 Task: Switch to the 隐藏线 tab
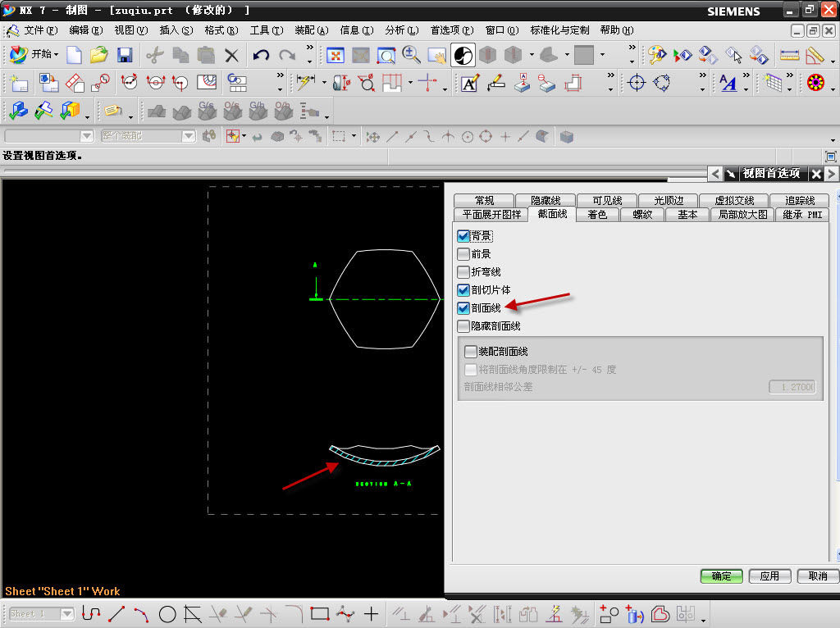pyautogui.click(x=546, y=200)
